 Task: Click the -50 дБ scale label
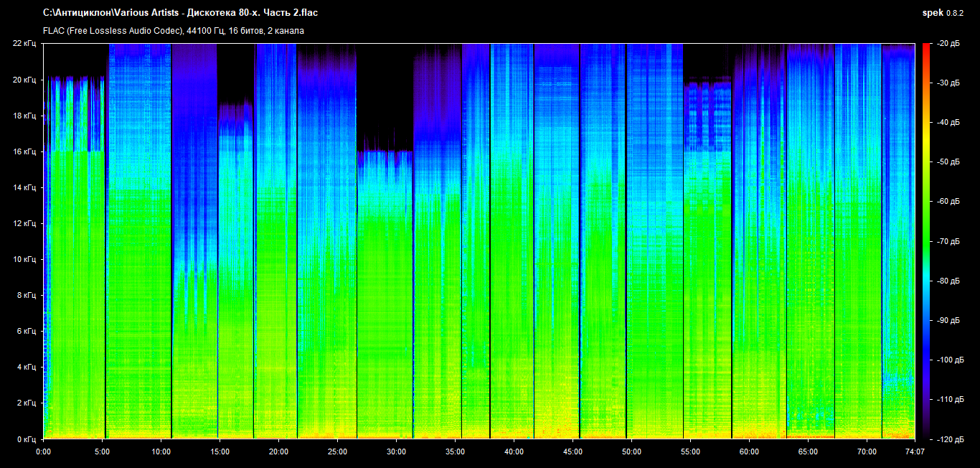coord(948,162)
